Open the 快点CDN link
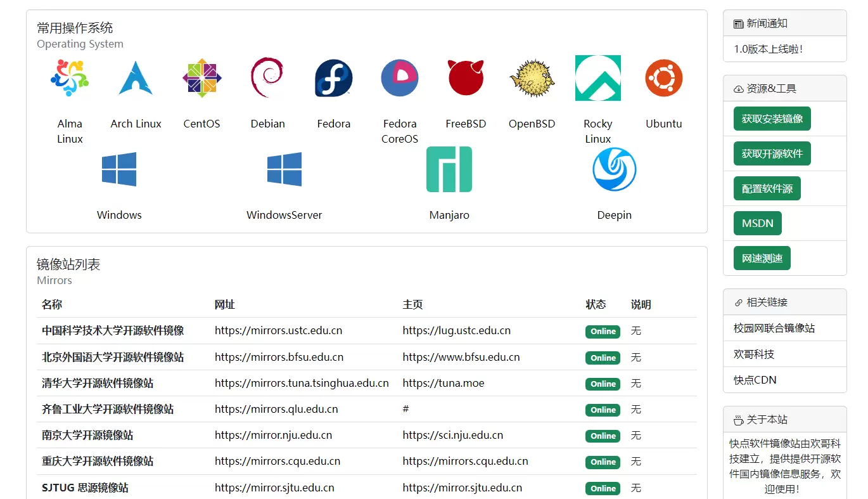Image resolution: width=868 pixels, height=499 pixels. pos(755,380)
